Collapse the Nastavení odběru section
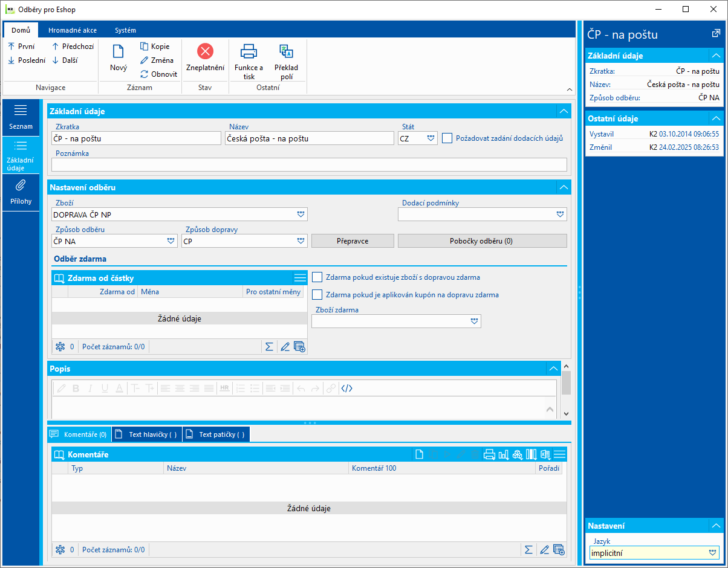 [563, 187]
